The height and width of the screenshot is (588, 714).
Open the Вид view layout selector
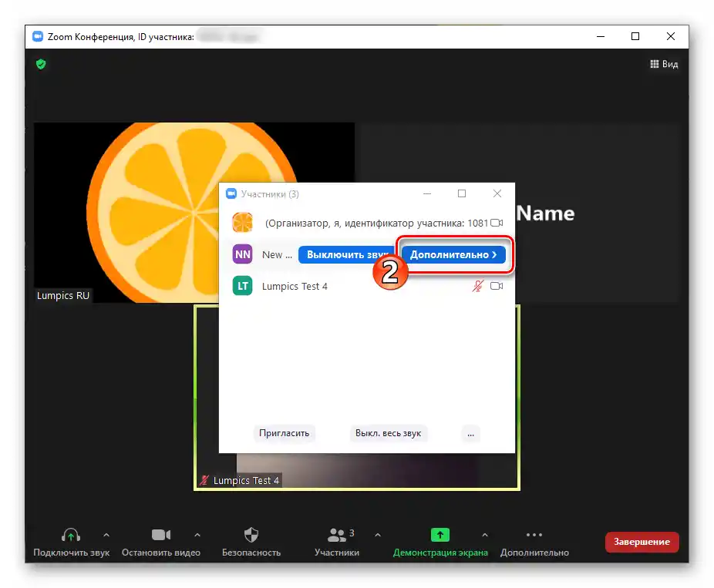coord(664,64)
